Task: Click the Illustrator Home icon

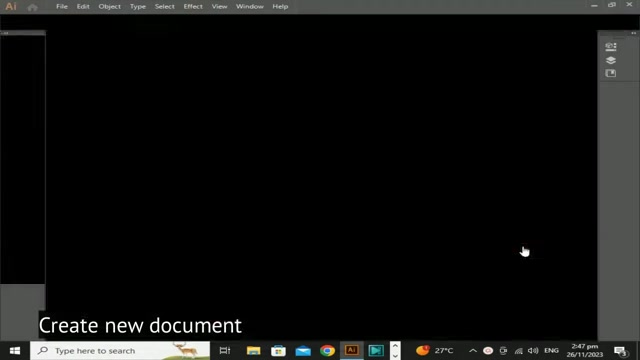Action: tap(33, 7)
